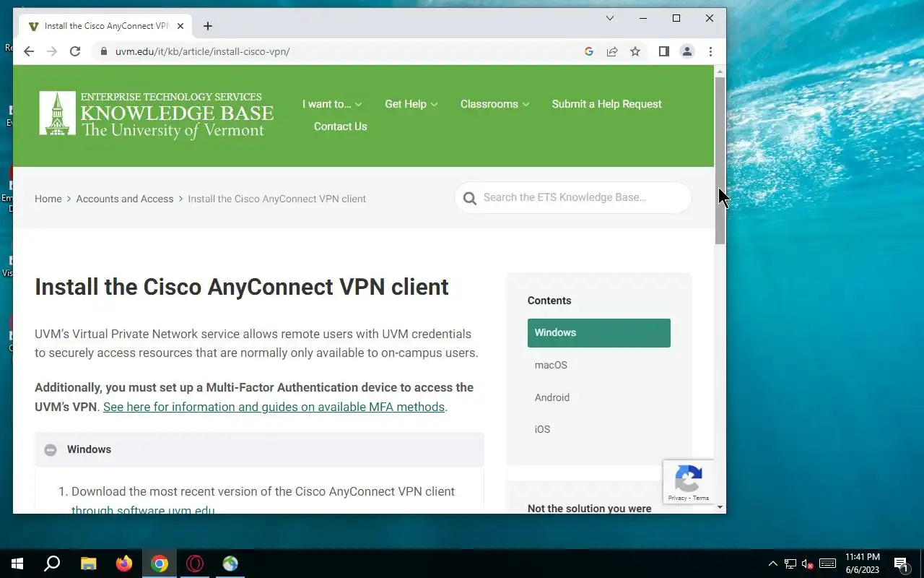Select macOS in Contents list
924x578 pixels.
pos(551,365)
